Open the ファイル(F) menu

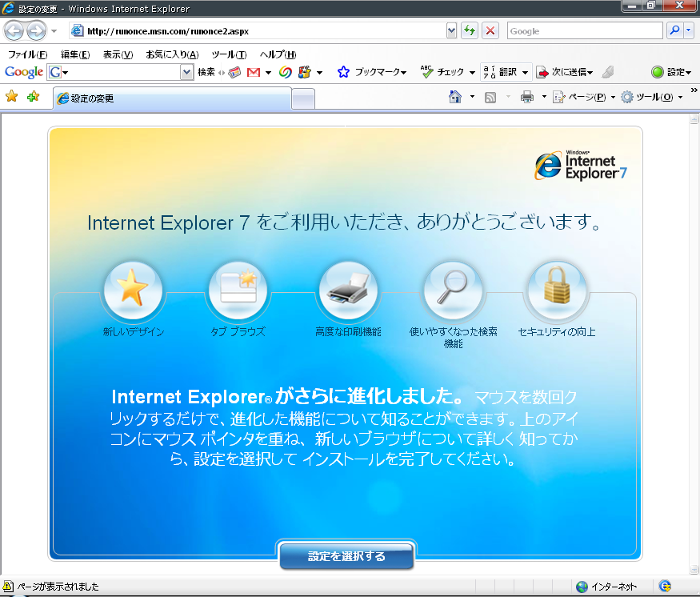(x=27, y=54)
